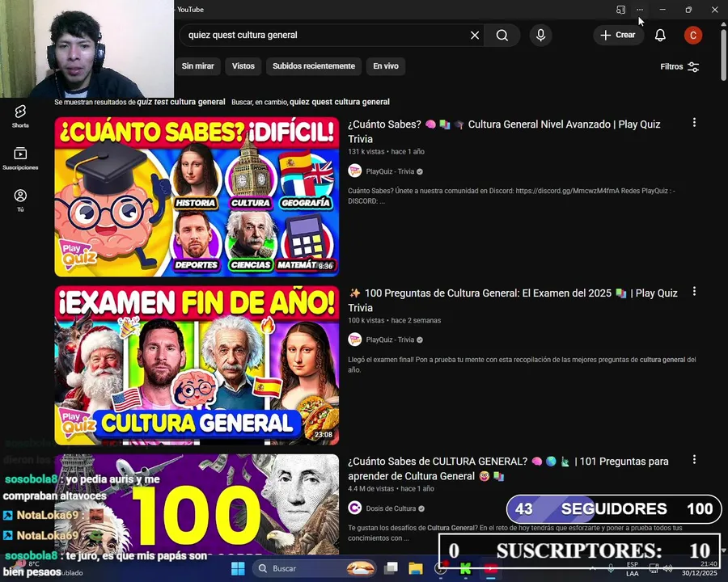Select the Vistos filter chip
This screenshot has height=582, width=728.
click(243, 66)
